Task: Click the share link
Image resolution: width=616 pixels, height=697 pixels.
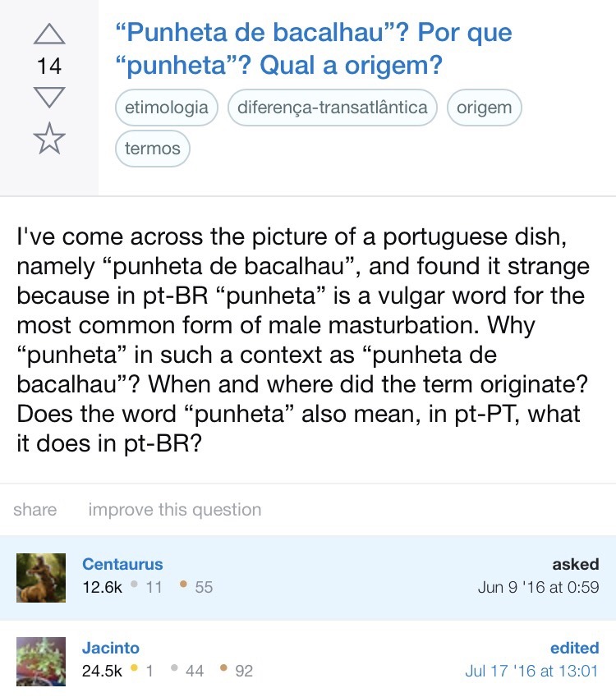Action: point(35,510)
